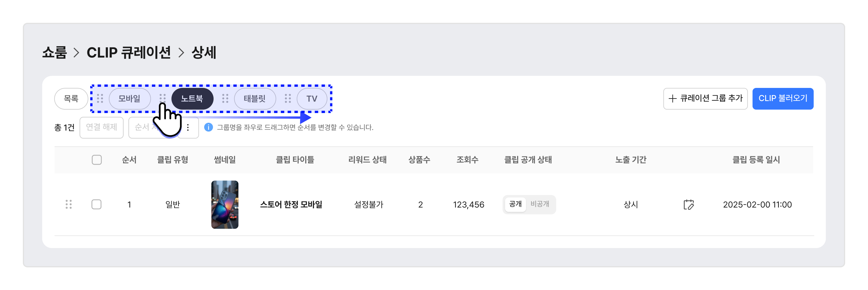Open the three-dot more options menu
This screenshot has width=868, height=290.
(x=188, y=127)
